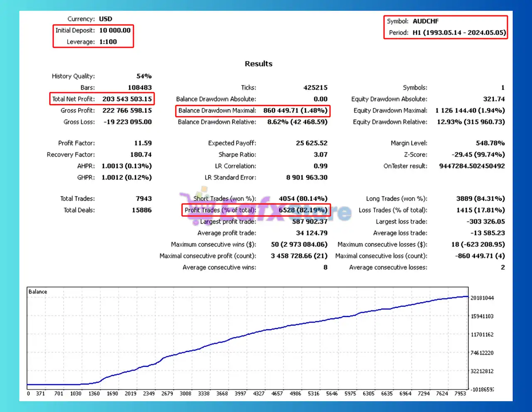
Task: Click the Initial Deposit 10 000.00 value
Action: tap(115, 30)
